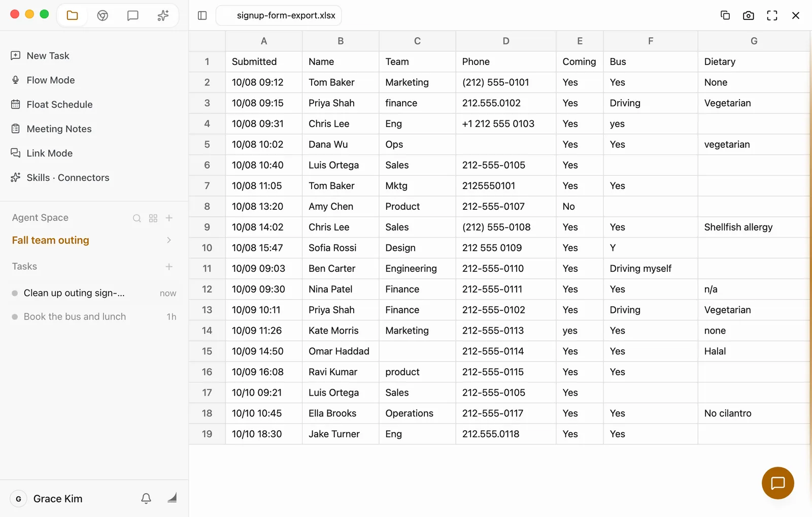Viewport: 812px width, 517px height.
Task: Click the Name cell Jake Turner
Action: [341, 434]
